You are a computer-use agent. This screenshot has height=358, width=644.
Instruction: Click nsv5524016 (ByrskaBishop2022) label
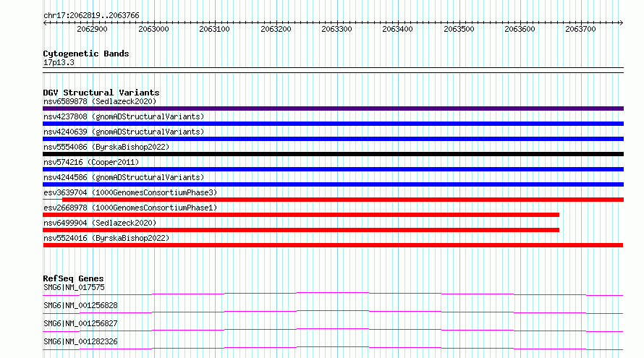coord(106,238)
